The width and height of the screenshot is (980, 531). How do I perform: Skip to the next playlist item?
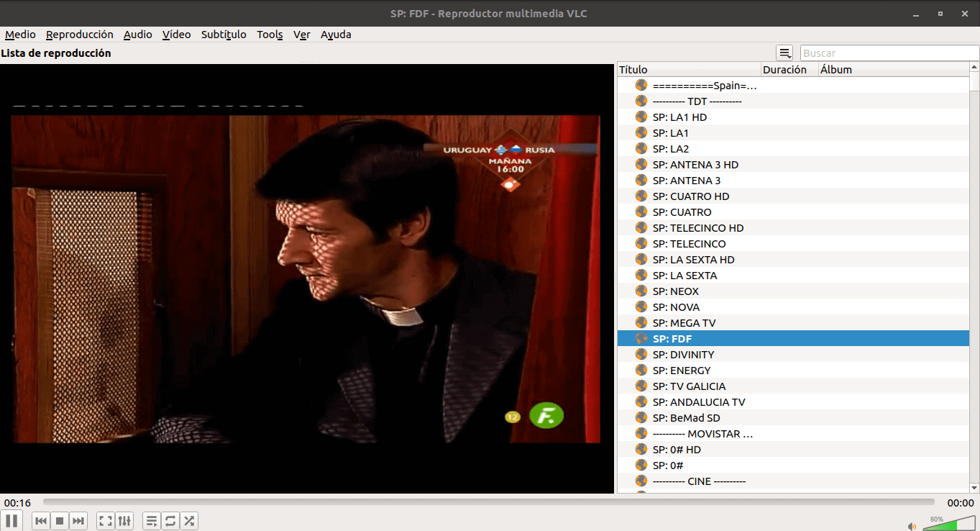click(x=78, y=520)
